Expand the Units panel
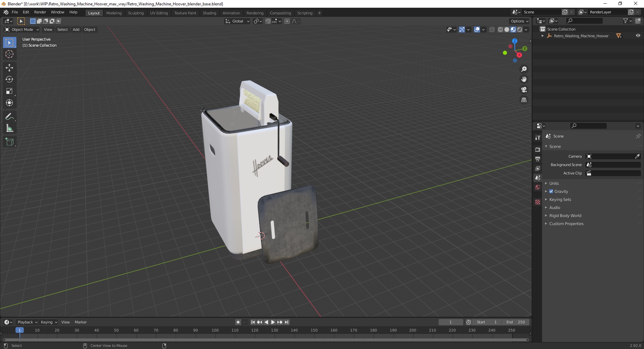 (554, 184)
